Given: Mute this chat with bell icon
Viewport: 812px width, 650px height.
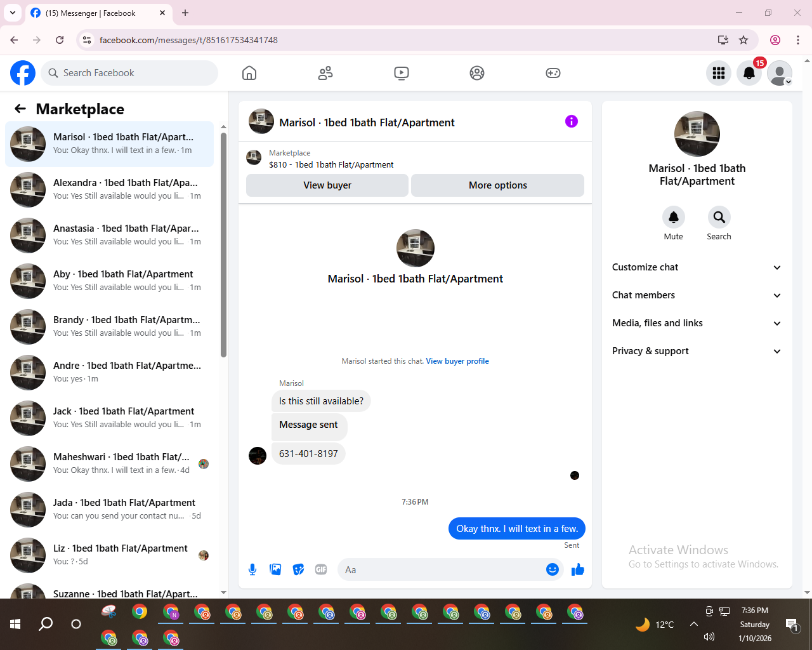Looking at the screenshot, I should (674, 217).
